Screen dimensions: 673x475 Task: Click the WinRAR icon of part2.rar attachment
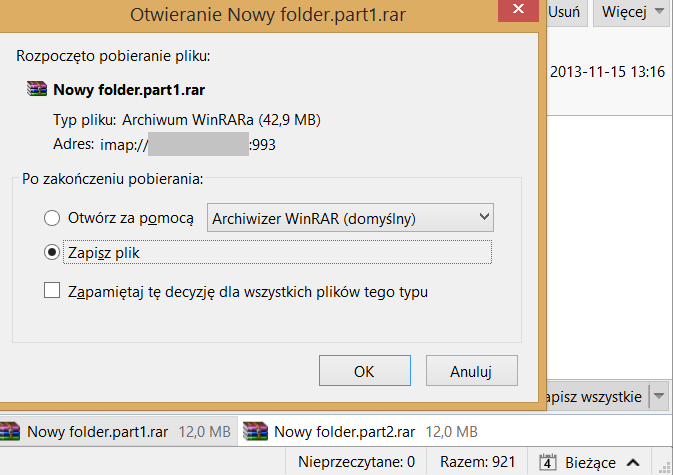(x=255, y=431)
